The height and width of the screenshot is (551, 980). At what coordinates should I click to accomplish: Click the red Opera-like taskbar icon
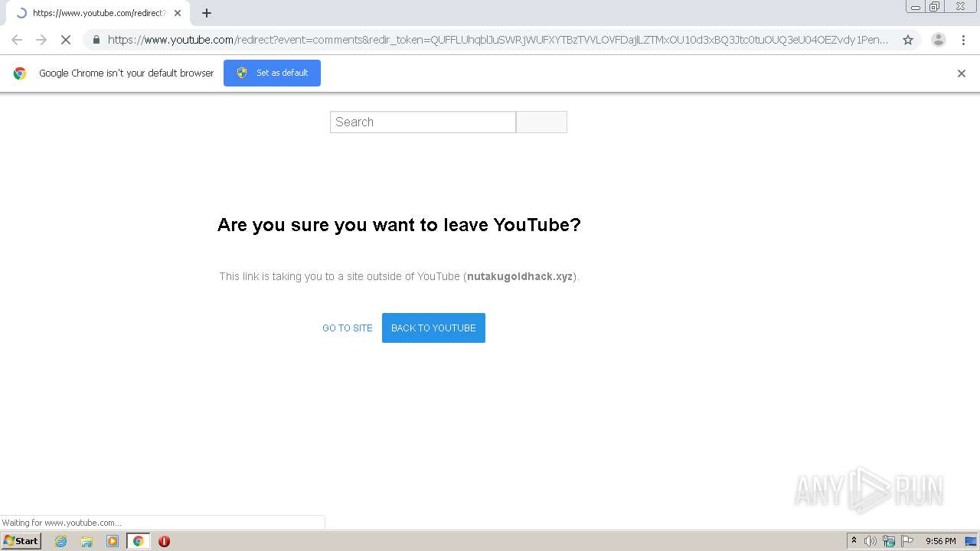click(164, 541)
